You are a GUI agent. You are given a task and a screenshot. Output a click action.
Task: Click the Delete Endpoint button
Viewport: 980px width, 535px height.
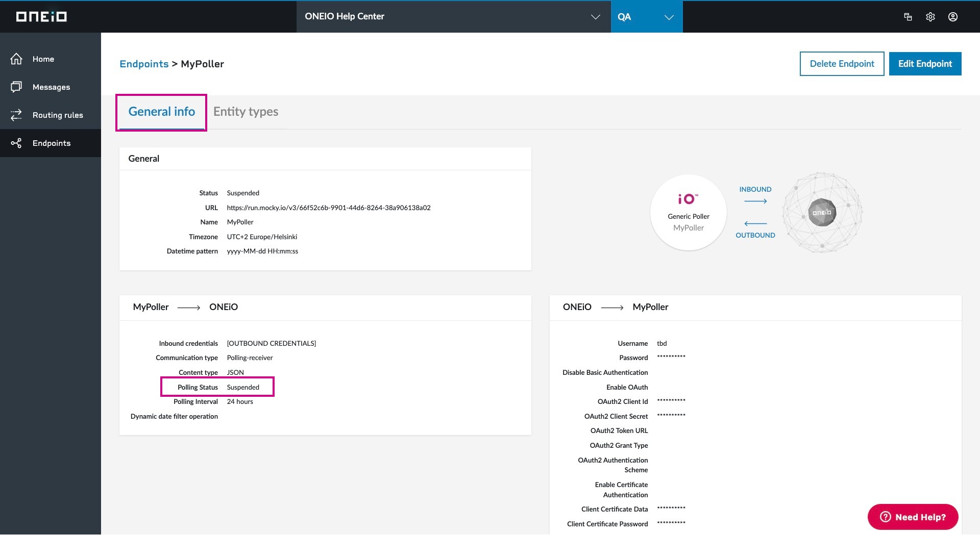pos(842,64)
